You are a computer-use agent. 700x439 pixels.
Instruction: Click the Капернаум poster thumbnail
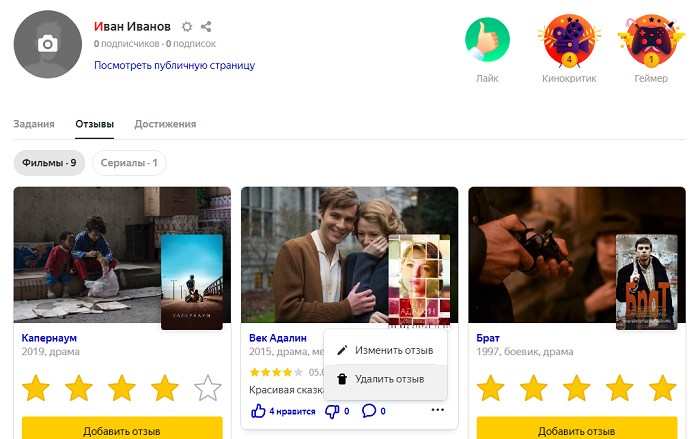192,282
